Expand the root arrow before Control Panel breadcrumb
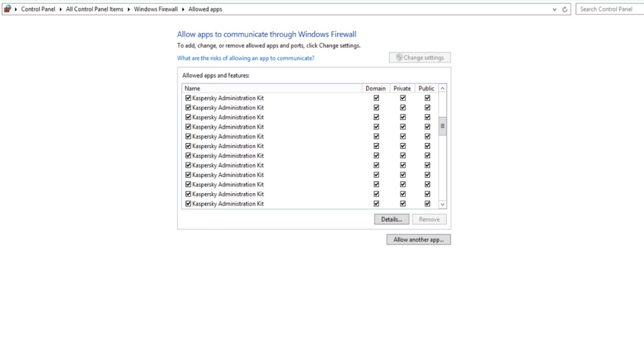 (16, 9)
